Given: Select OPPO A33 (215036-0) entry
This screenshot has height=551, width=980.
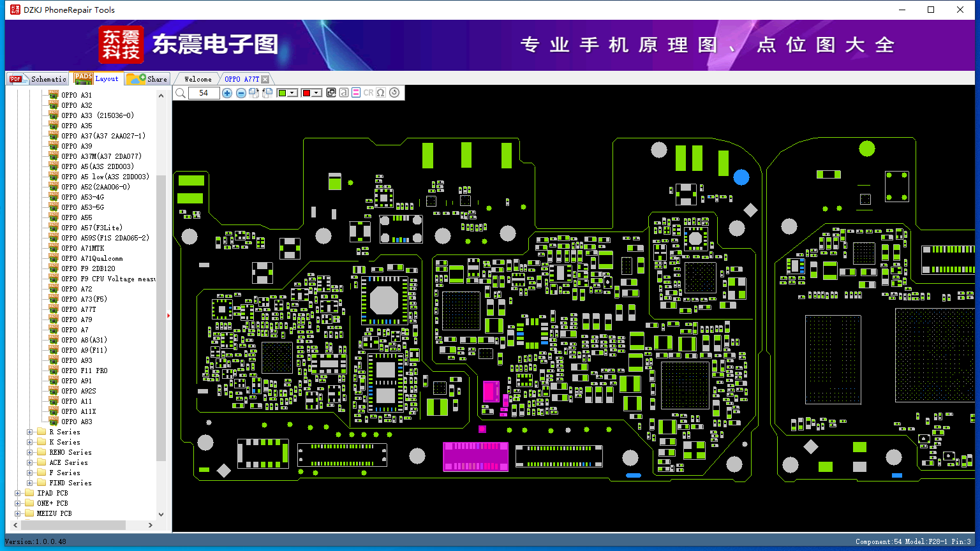Looking at the screenshot, I should click(x=98, y=115).
